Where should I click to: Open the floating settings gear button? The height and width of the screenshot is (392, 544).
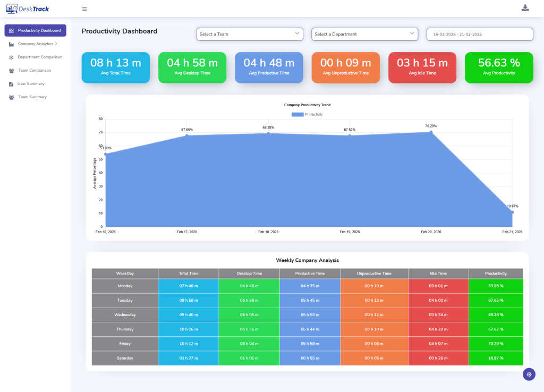coord(529,374)
